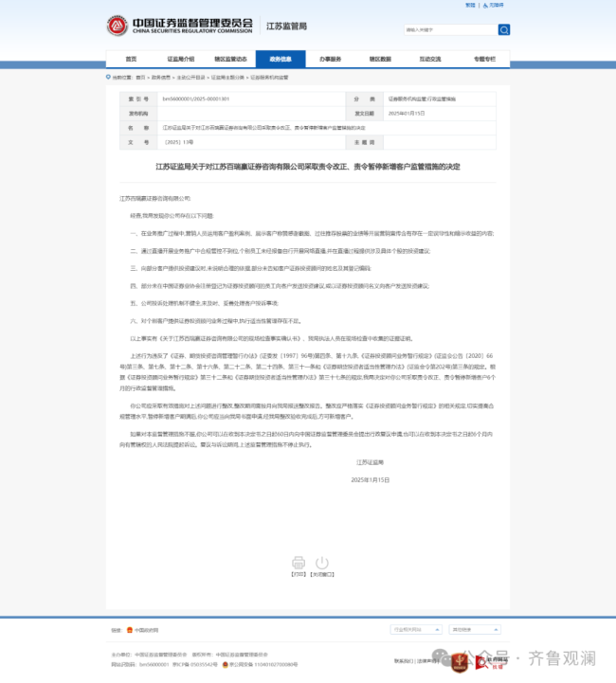
Task: Open the 专题专栏 nav item
Action: (x=484, y=59)
